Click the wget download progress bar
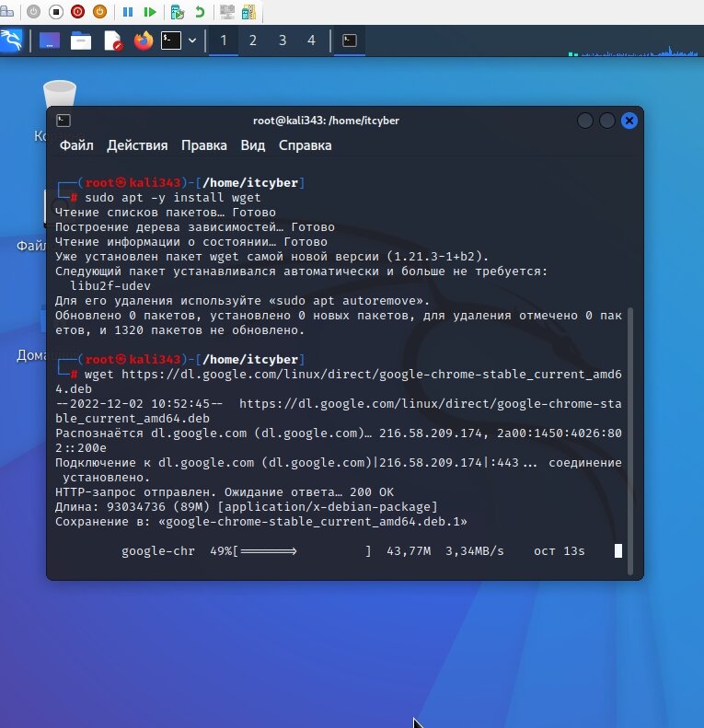The image size is (704, 728). point(305,551)
